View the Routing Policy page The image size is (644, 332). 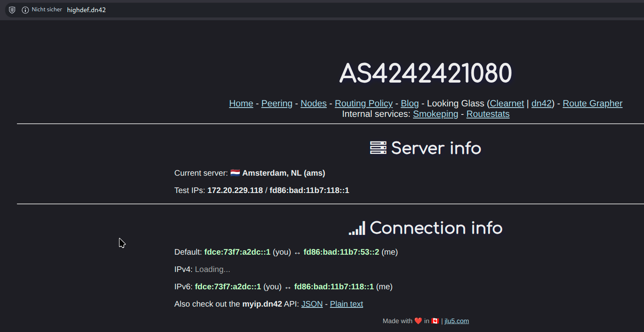click(x=363, y=104)
